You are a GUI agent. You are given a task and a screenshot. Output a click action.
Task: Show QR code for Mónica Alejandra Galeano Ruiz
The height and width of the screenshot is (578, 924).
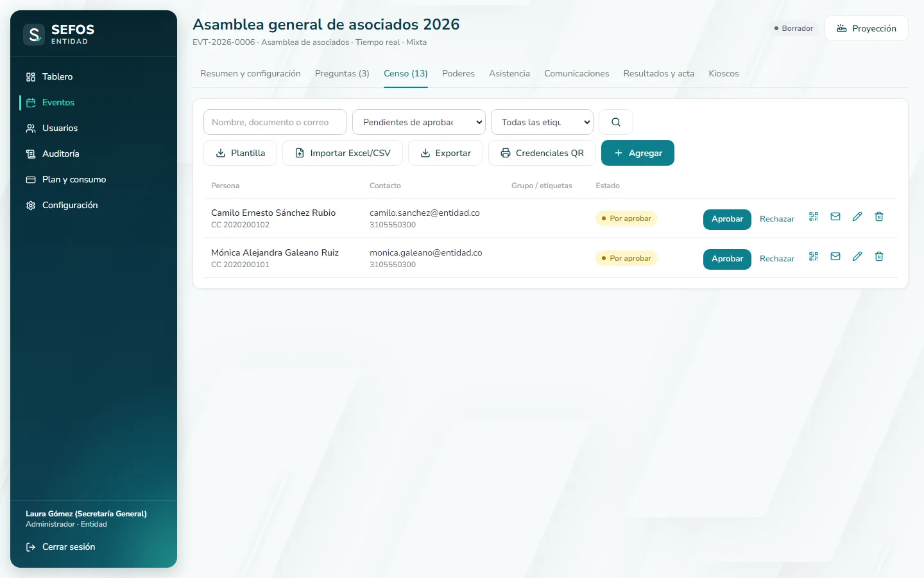pyautogui.click(x=814, y=257)
